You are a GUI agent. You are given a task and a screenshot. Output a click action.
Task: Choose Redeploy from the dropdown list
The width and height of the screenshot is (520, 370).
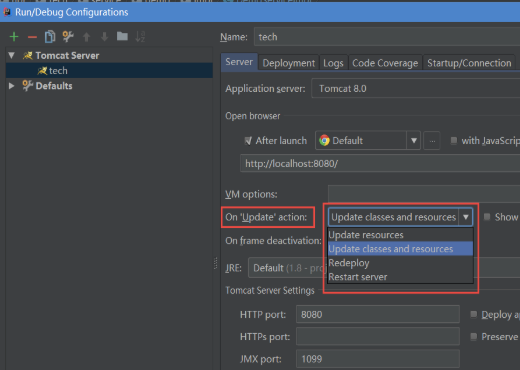[x=400, y=263]
